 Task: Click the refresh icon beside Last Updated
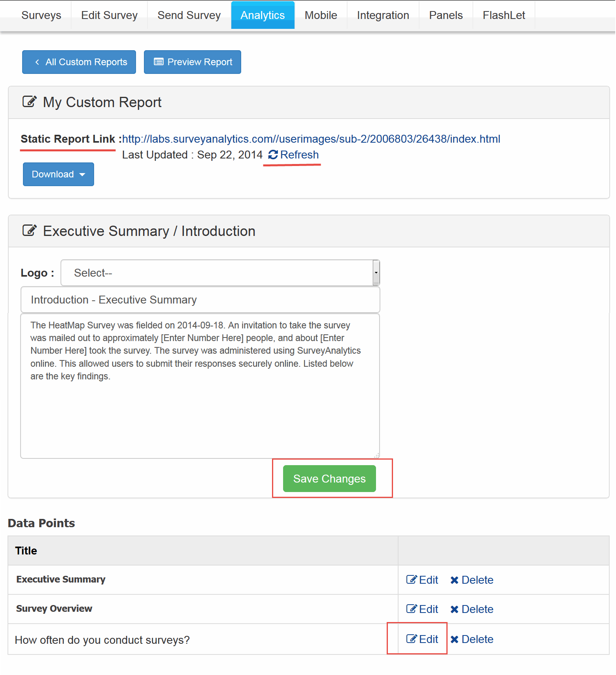click(273, 155)
